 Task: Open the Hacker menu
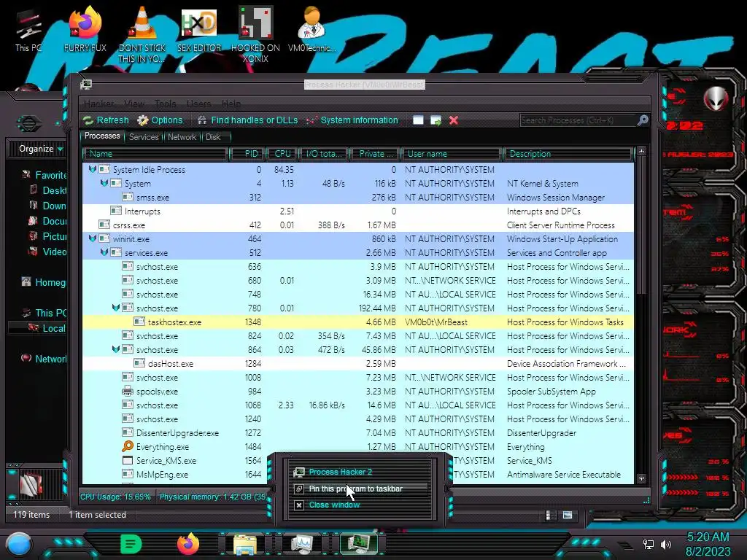tap(98, 104)
